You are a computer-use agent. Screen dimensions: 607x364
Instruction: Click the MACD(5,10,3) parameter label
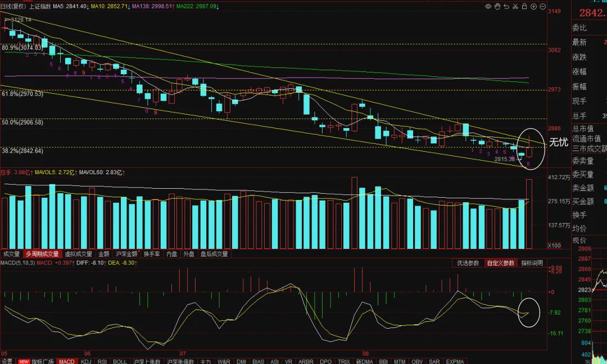18,263
